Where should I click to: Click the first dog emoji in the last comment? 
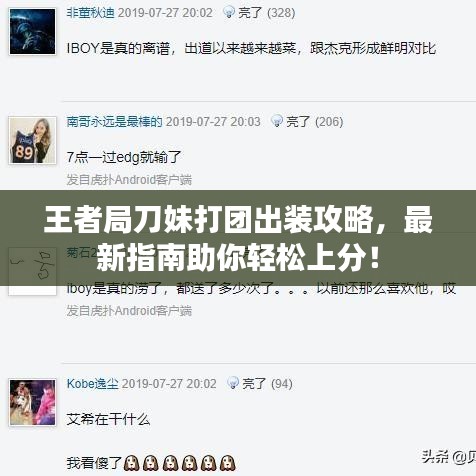tap(131, 463)
